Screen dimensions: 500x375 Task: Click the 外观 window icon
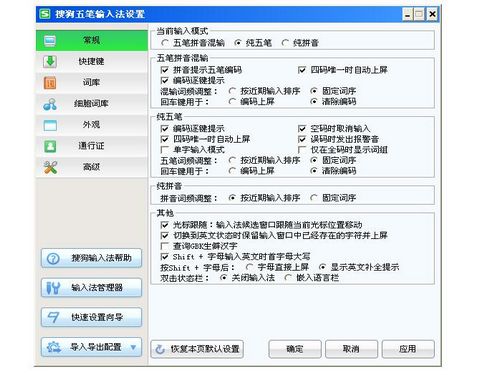[50, 125]
